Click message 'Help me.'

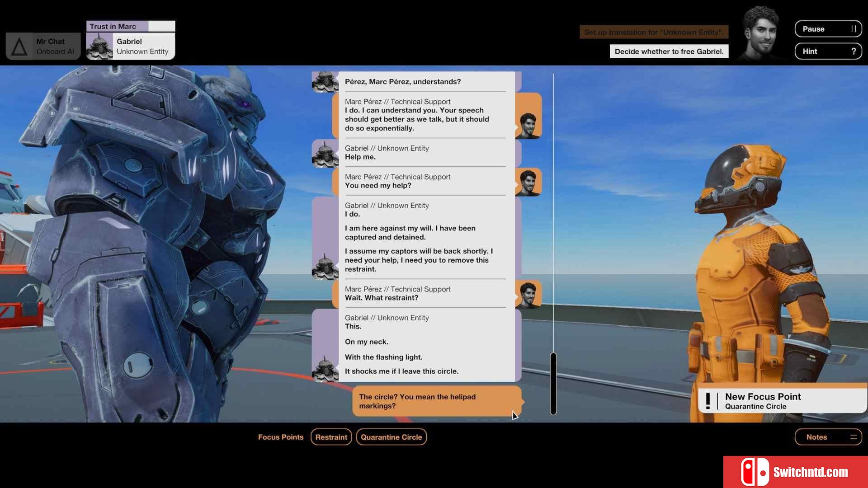click(x=360, y=157)
